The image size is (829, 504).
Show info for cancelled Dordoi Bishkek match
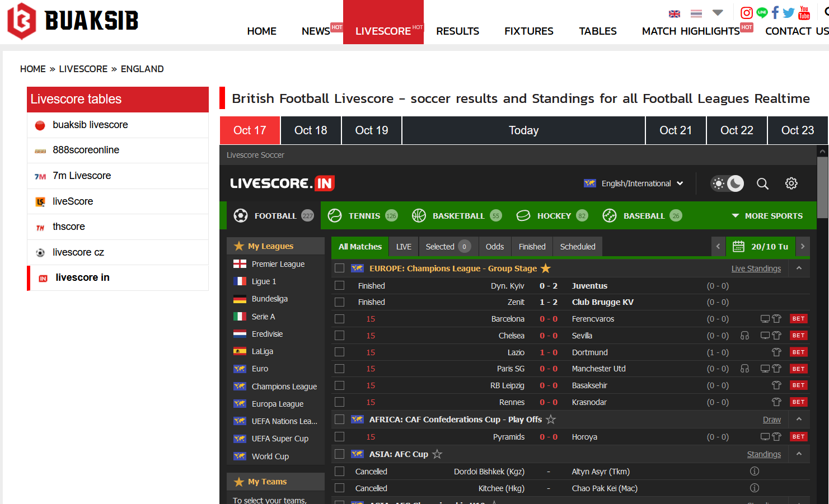pos(755,471)
